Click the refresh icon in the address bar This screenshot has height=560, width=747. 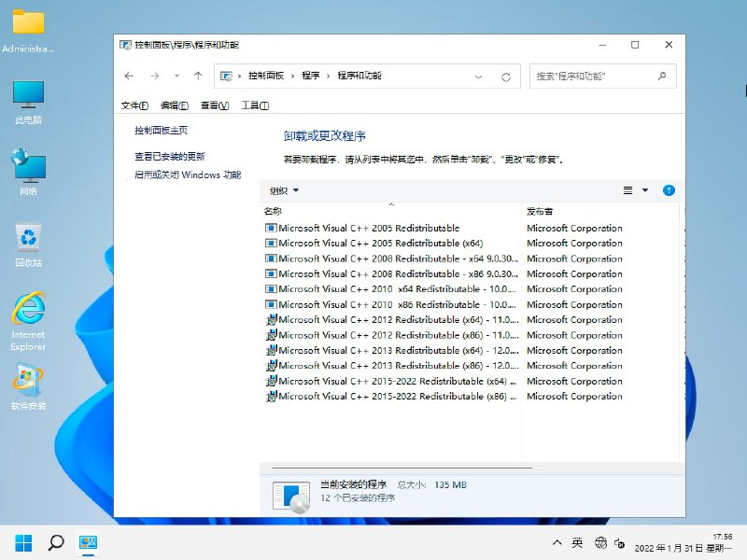click(504, 76)
